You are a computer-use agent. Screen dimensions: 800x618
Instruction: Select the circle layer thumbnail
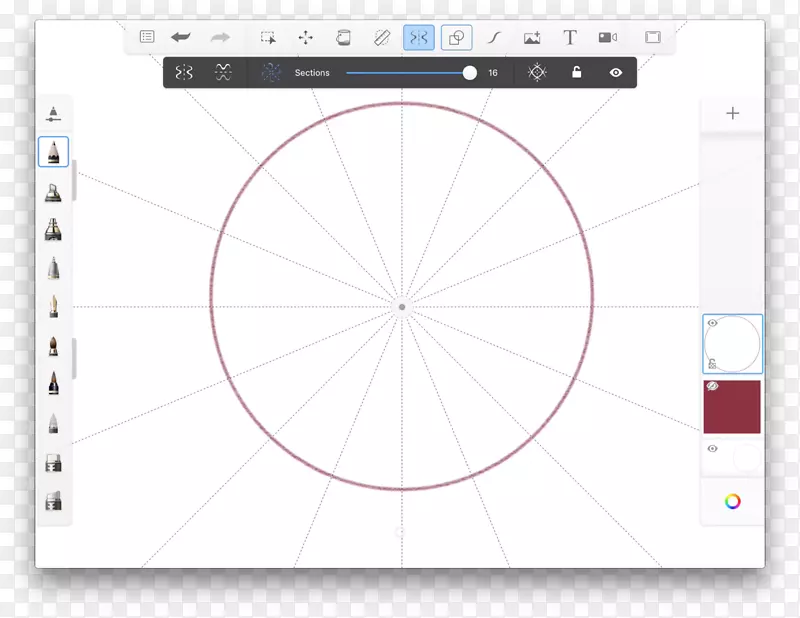pos(733,344)
